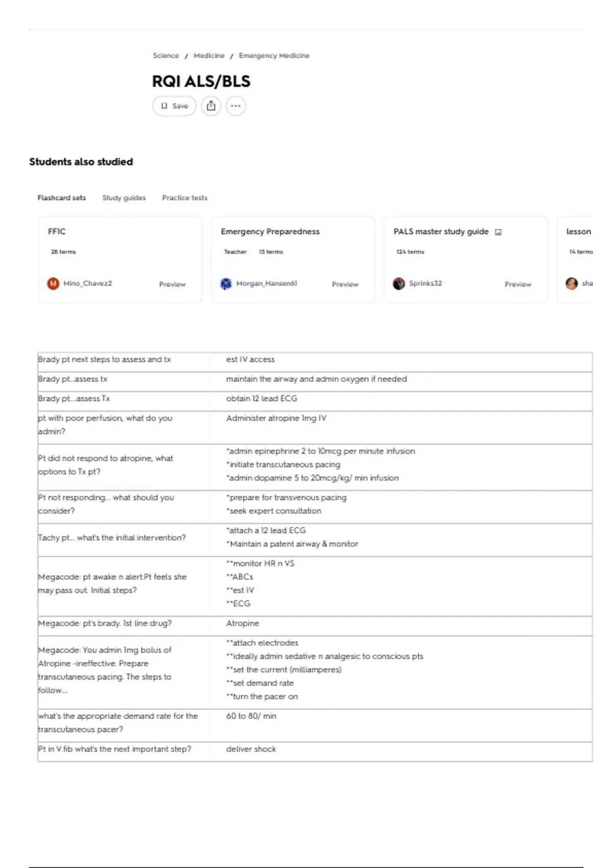Viewport: 613px width, 868px height.
Task: Open the Science breadcrumb link
Action: (x=166, y=55)
